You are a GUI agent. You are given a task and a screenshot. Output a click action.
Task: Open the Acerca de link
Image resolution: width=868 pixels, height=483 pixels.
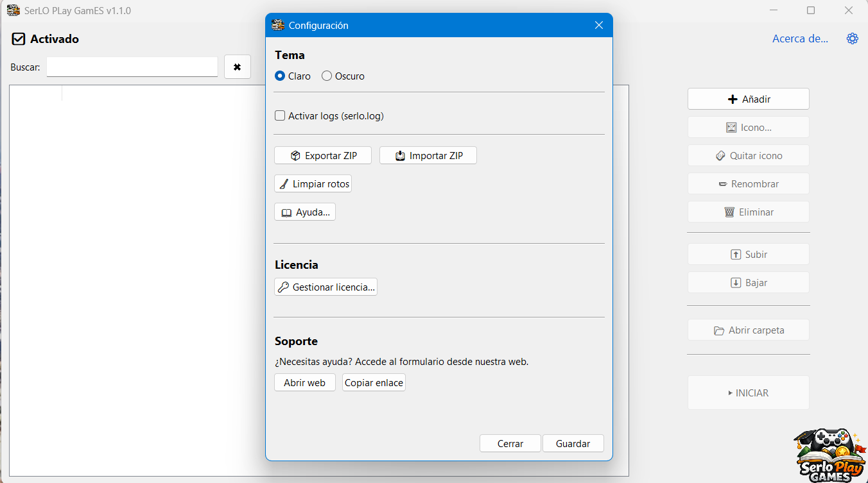[800, 38]
